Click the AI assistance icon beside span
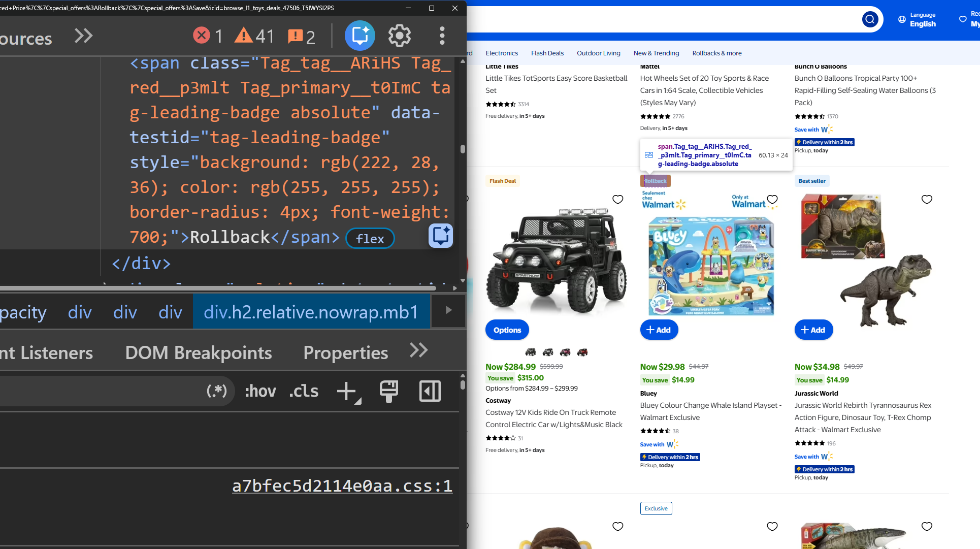The width and height of the screenshot is (980, 549). 440,236
